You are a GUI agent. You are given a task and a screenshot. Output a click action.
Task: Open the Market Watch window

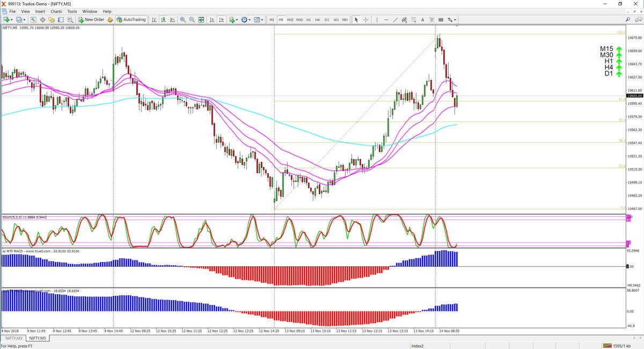(x=33, y=20)
